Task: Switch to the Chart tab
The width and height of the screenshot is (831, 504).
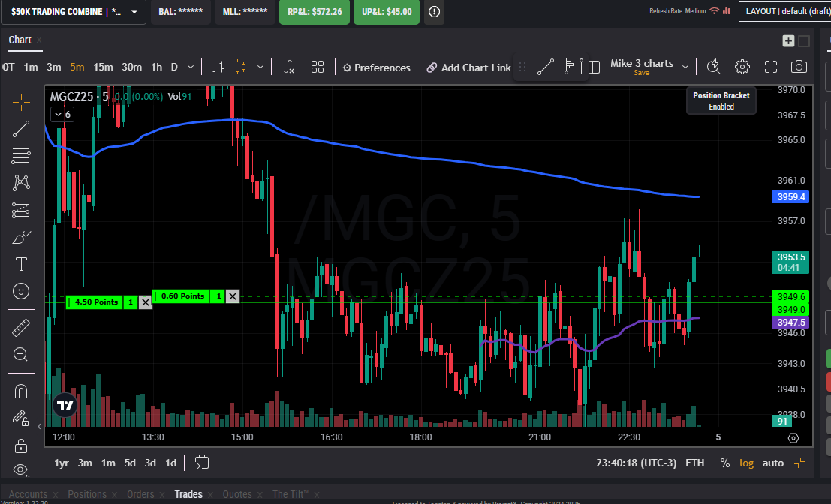Action: point(20,40)
